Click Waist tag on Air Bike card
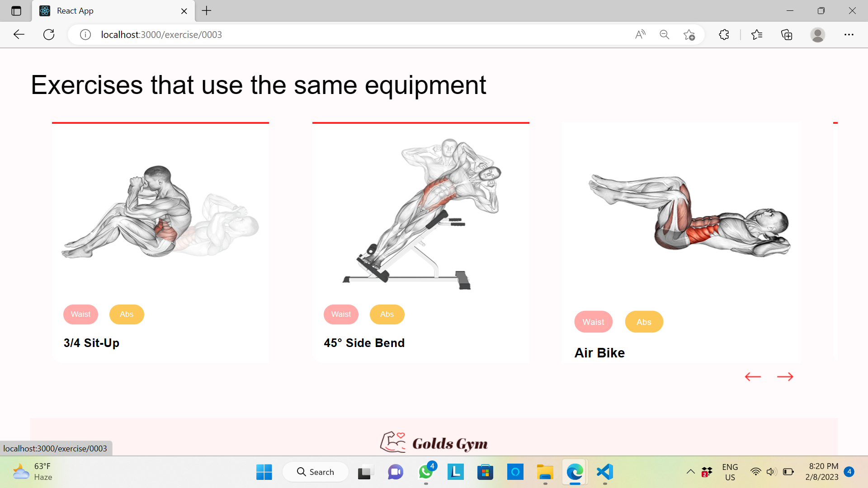 click(593, 322)
